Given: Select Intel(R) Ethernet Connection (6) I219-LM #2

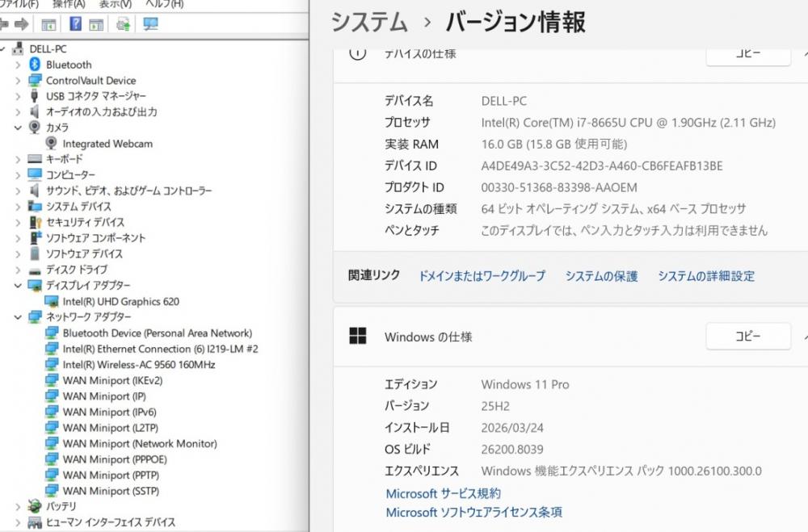Looking at the screenshot, I should pos(160,350).
